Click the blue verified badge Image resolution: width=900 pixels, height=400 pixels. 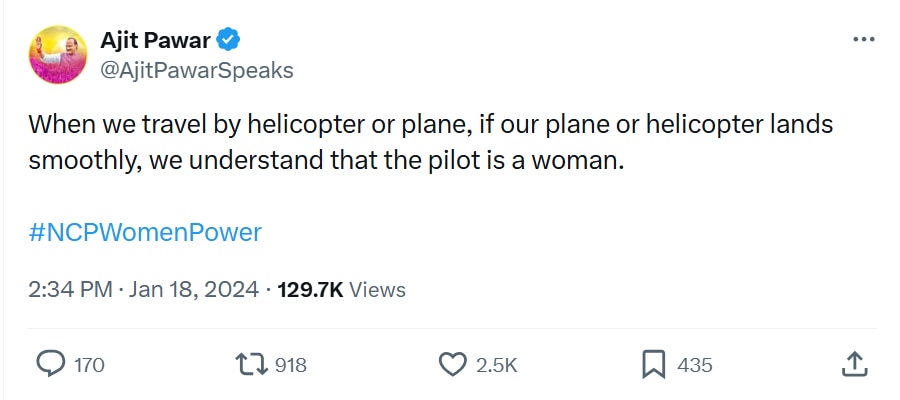(x=229, y=41)
